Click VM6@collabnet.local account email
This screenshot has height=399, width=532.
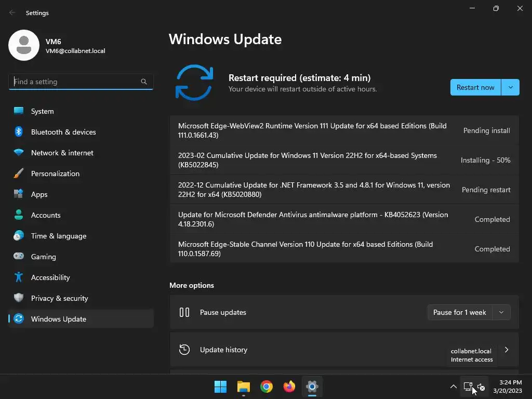(x=75, y=51)
